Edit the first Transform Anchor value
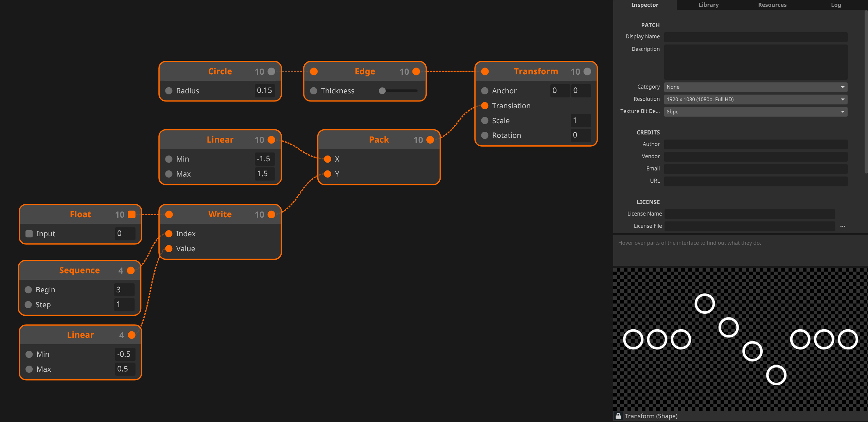 click(x=560, y=91)
